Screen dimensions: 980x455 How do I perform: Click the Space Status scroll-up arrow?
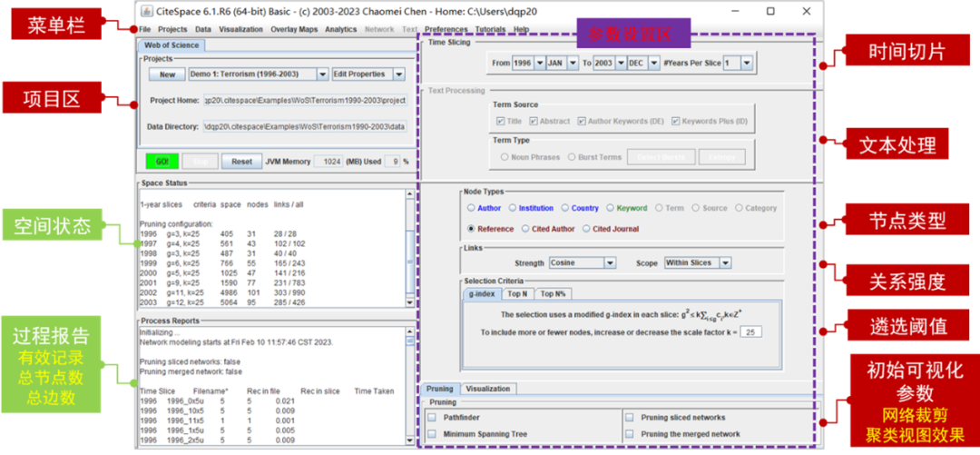click(x=410, y=193)
